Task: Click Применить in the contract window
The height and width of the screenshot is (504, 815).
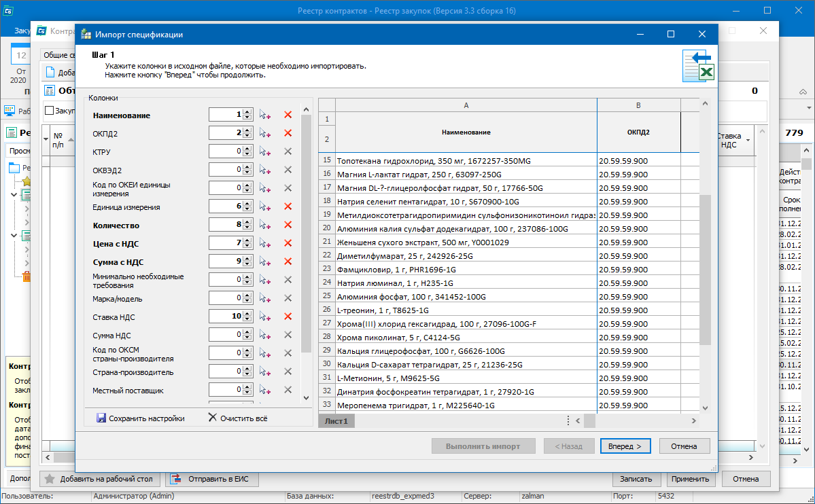Action: coord(690,479)
